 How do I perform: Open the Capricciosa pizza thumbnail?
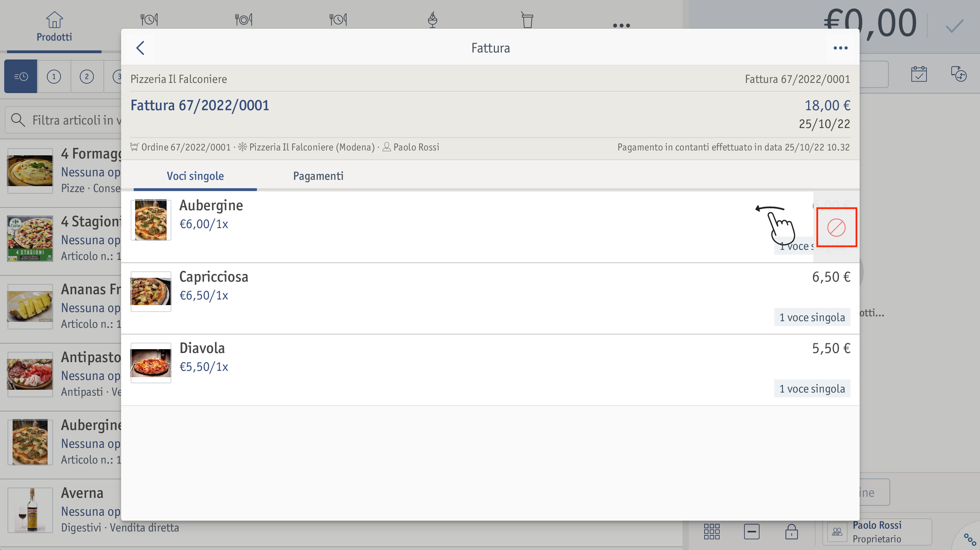click(151, 291)
